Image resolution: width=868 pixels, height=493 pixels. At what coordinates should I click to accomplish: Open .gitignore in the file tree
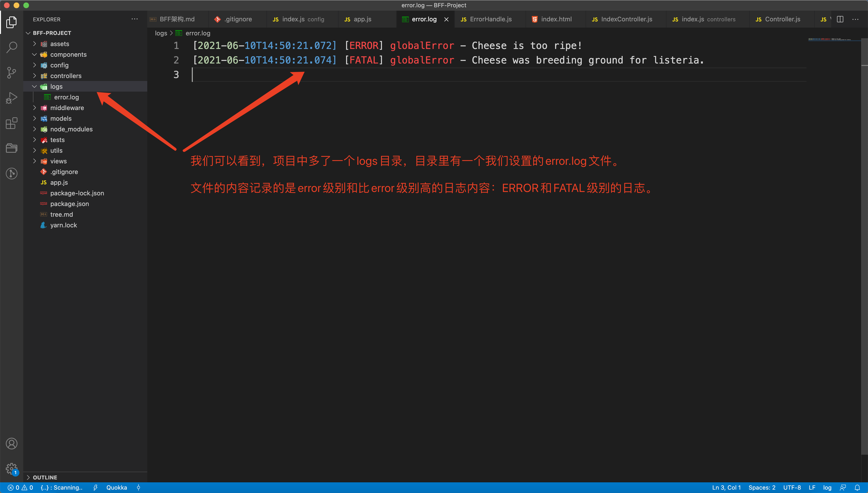click(85, 172)
